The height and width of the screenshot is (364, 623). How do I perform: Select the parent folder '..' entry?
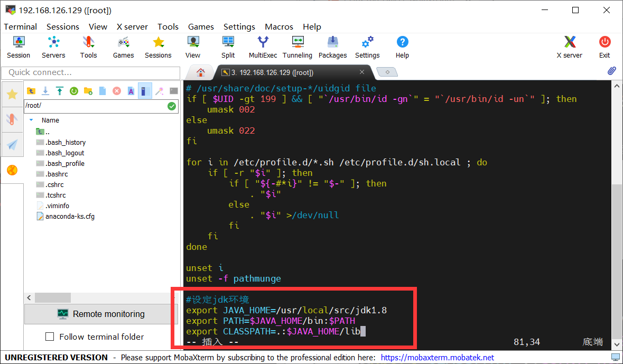click(43, 132)
